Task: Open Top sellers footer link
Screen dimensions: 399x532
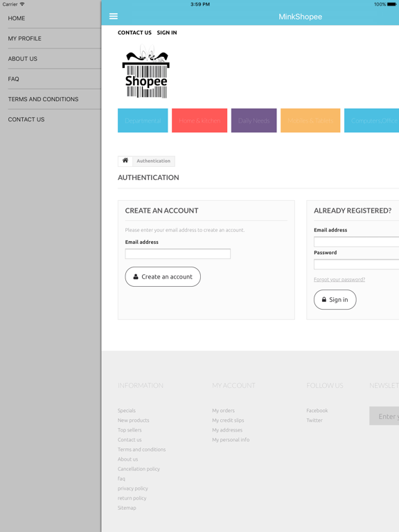Action: [130, 430]
